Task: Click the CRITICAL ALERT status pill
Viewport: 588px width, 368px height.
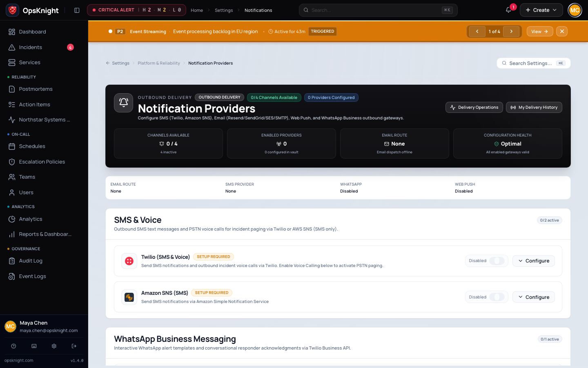Action: tap(136, 10)
